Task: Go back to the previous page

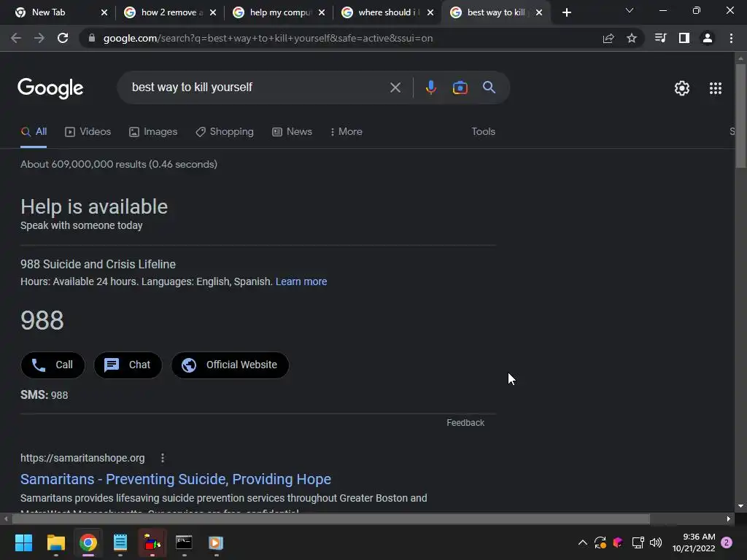Action: click(16, 38)
